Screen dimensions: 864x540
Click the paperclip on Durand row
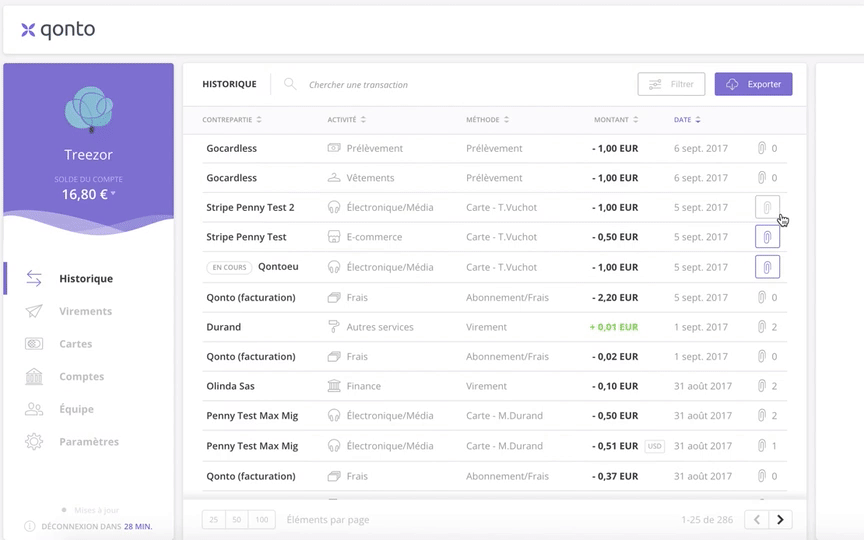[x=762, y=327]
